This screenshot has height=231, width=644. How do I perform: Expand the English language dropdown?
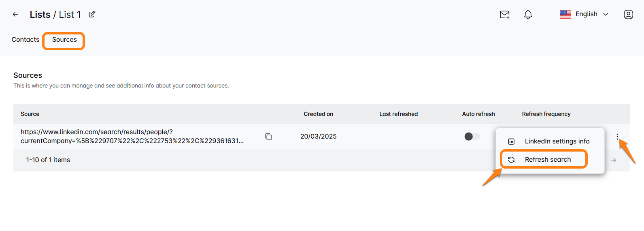[x=606, y=15]
